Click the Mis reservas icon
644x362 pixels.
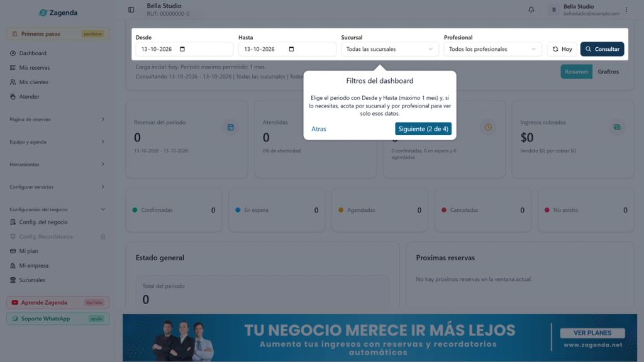coord(13,67)
